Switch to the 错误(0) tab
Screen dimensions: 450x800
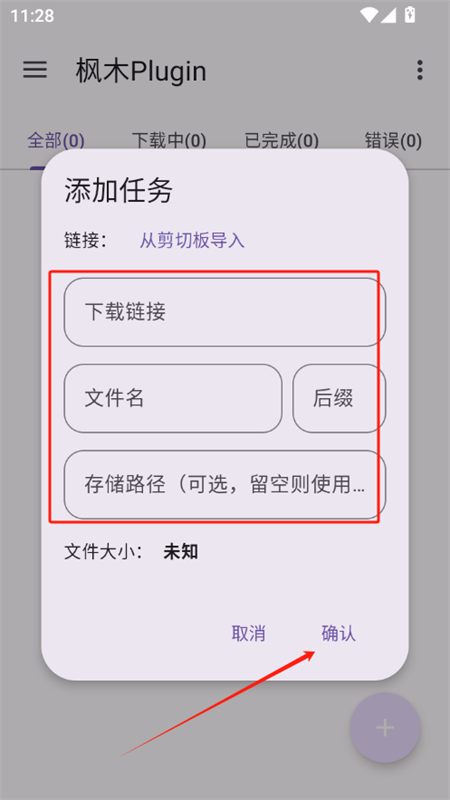pos(393,140)
